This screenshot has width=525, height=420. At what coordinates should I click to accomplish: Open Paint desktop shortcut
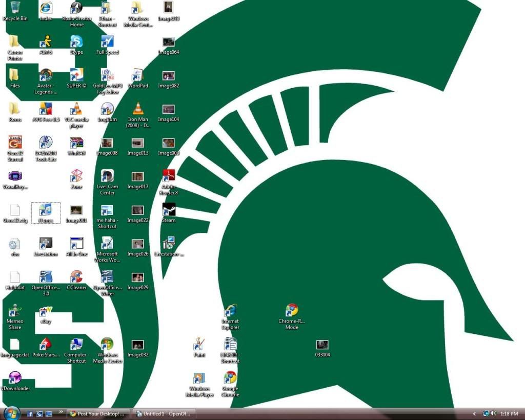pyautogui.click(x=199, y=345)
